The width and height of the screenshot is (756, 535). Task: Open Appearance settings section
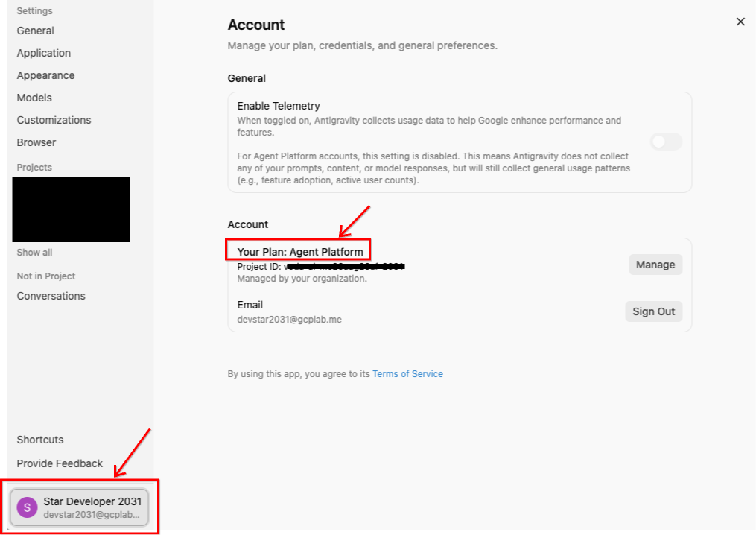45,75
